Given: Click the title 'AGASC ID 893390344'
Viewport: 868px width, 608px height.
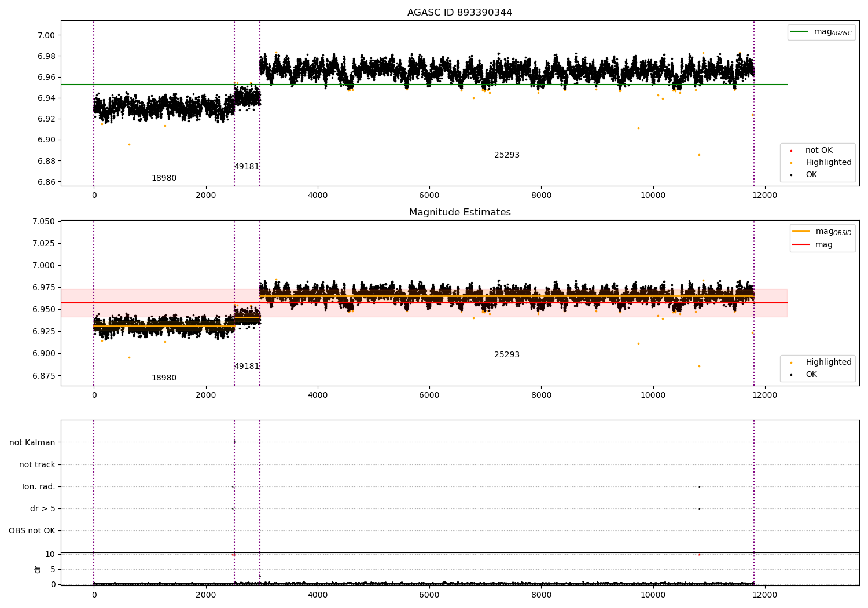Looking at the screenshot, I should tap(459, 13).
